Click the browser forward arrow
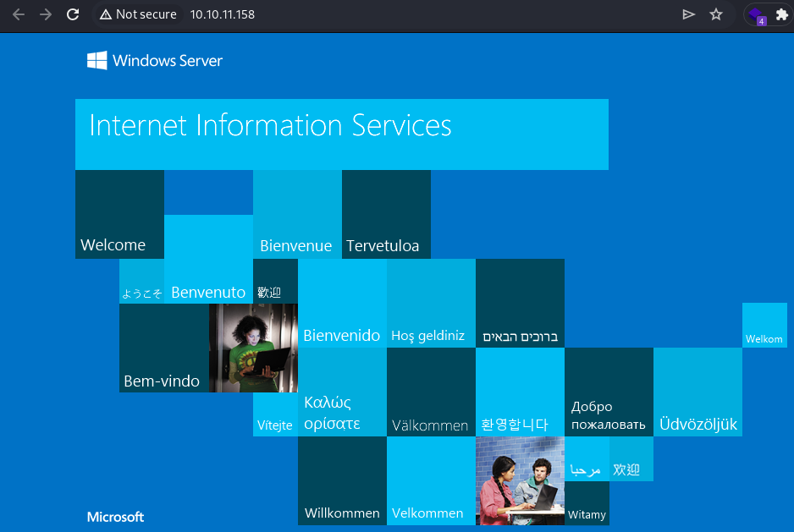 pyautogui.click(x=46, y=14)
